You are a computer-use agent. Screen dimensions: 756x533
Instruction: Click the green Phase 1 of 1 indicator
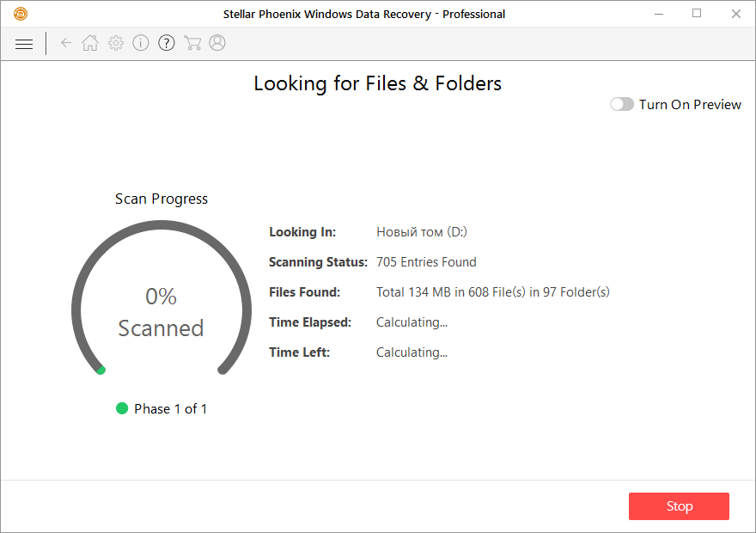[x=122, y=408]
